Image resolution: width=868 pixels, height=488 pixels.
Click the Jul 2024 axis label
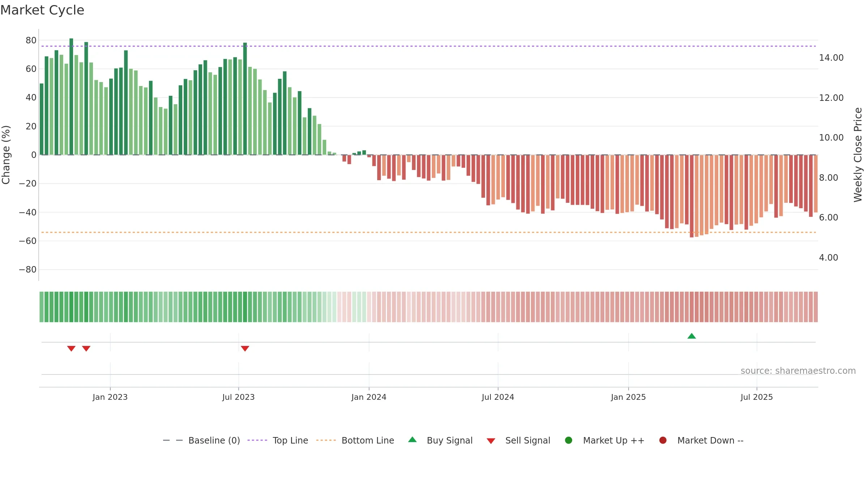(x=498, y=397)
